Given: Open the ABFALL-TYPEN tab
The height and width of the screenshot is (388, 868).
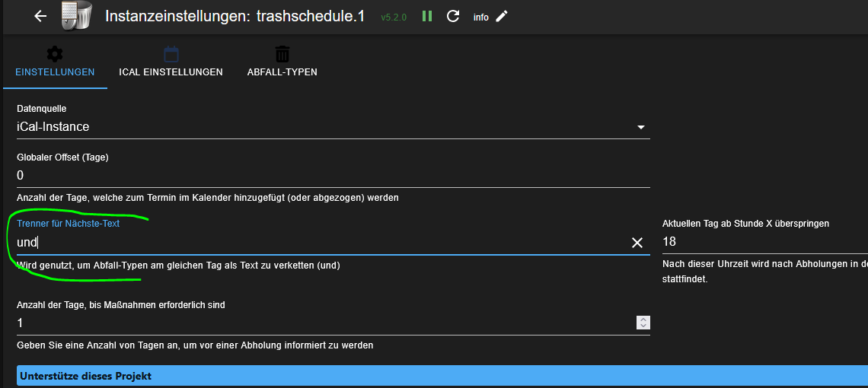Looking at the screenshot, I should [282, 72].
